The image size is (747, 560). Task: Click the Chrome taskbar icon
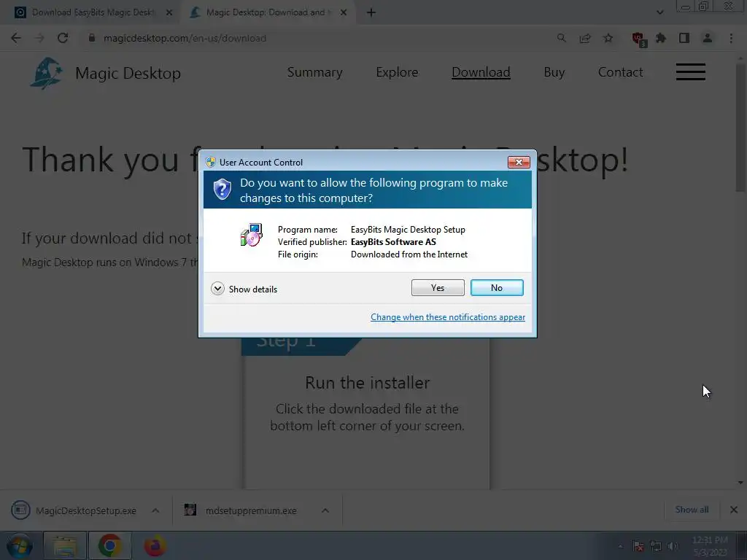[109, 545]
